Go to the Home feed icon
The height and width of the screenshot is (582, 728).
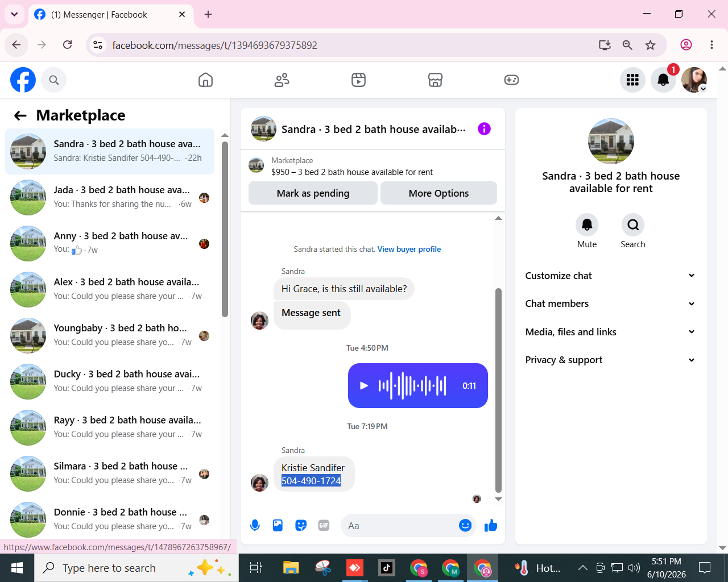pyautogui.click(x=205, y=80)
